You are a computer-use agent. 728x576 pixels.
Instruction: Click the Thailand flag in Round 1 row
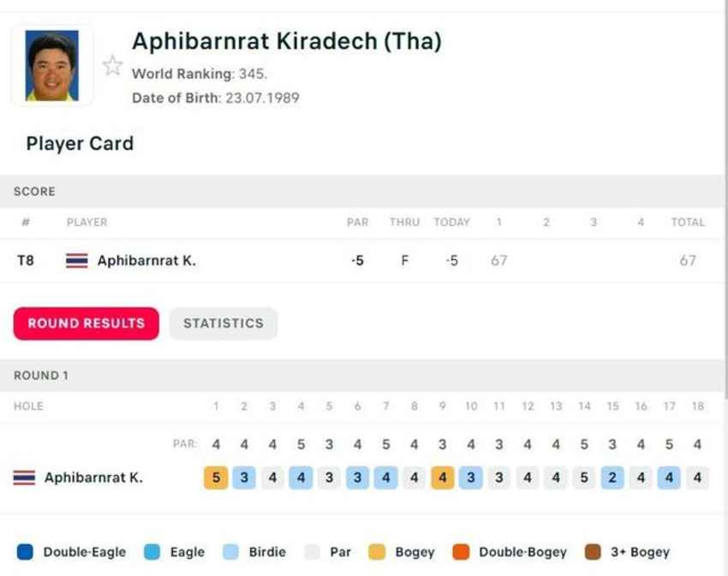pos(24,478)
